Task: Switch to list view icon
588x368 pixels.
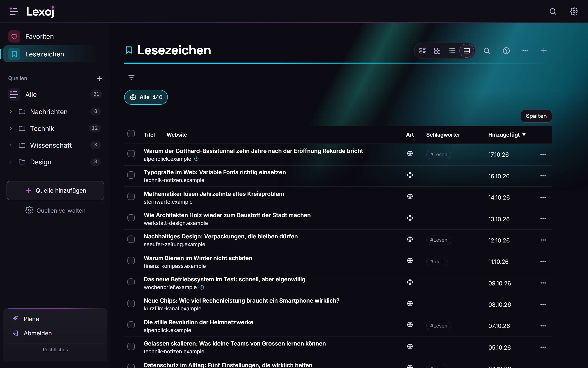Action: [x=452, y=51]
